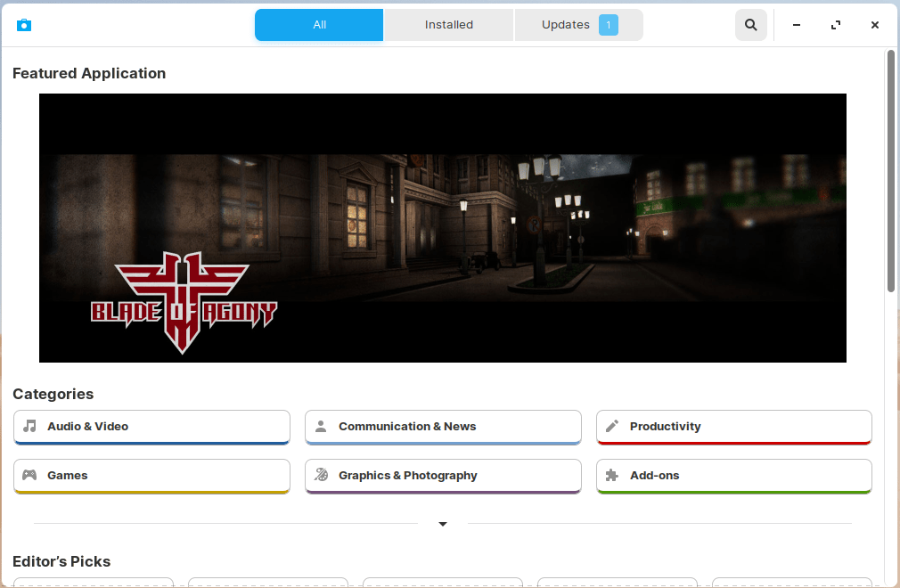900x588 pixels.
Task: Browse the Productivity category
Action: (733, 427)
